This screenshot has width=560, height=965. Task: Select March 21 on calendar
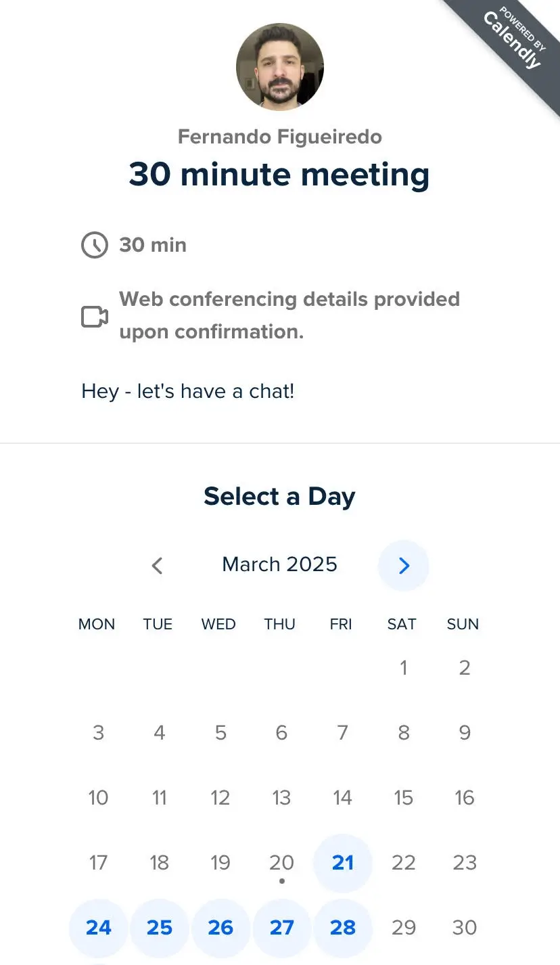(x=343, y=863)
